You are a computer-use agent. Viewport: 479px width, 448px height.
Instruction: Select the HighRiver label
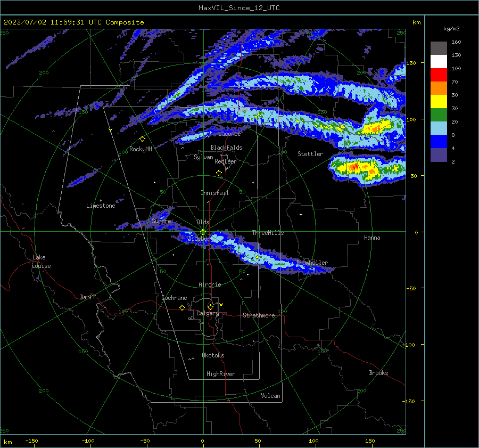221,374
